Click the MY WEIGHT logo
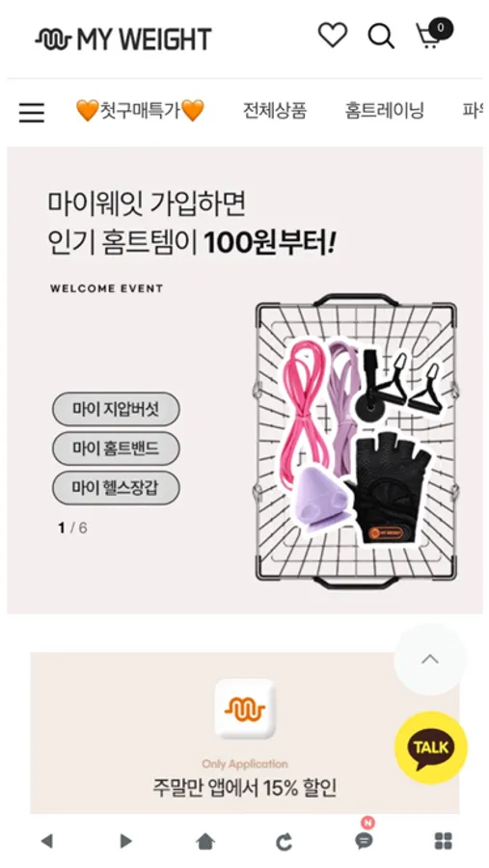This screenshot has height=868, width=489. tap(123, 40)
